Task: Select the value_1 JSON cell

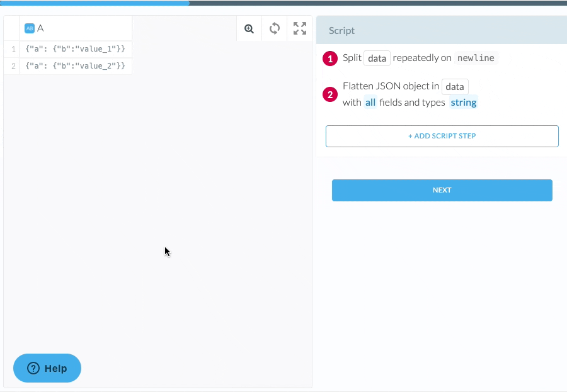Action: [76, 49]
